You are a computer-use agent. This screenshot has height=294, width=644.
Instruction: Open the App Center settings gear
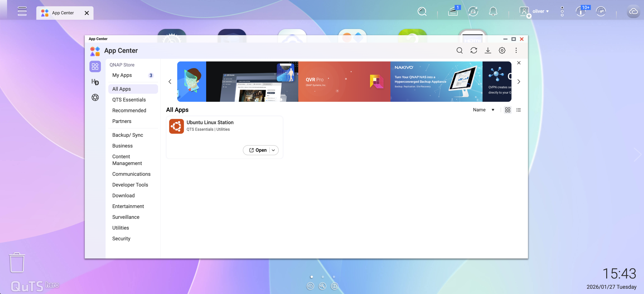pos(502,50)
